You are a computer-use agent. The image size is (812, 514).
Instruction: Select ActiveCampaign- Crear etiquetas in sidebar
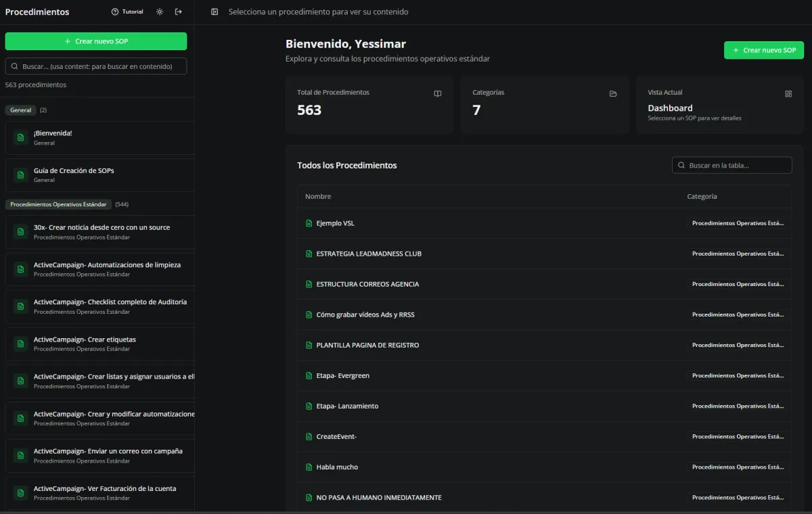[x=85, y=340]
